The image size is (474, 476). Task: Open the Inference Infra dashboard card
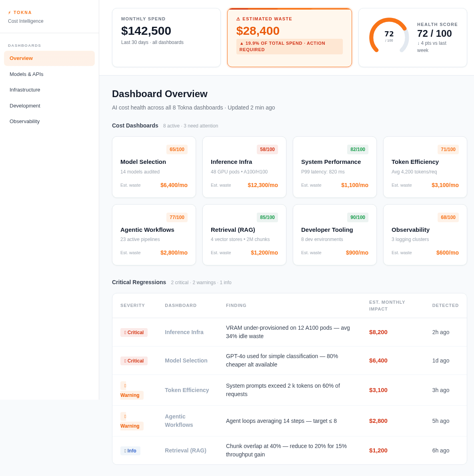pos(244,167)
